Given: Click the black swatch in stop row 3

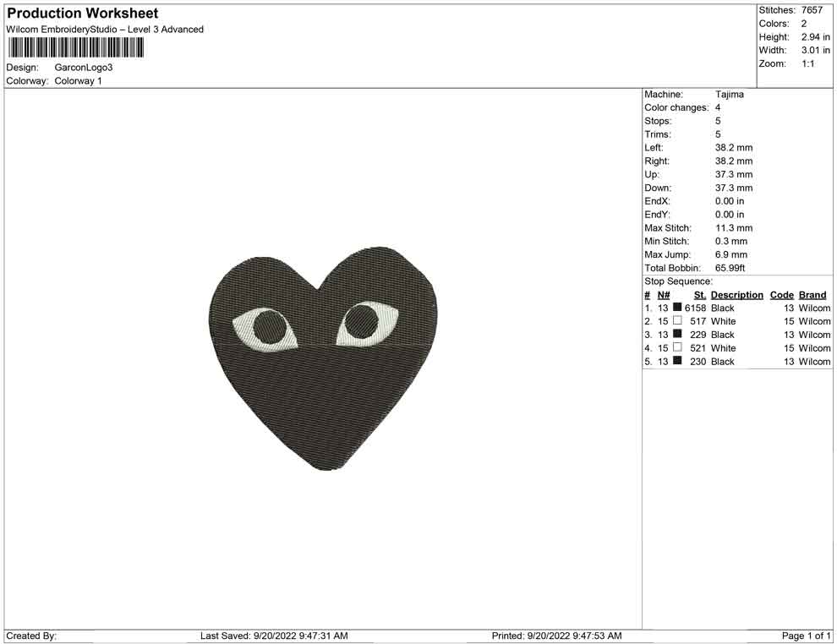Looking at the screenshot, I should (677, 334).
